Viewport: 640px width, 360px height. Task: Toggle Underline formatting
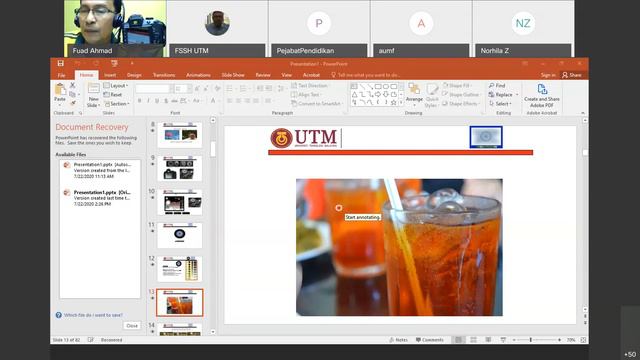(157, 100)
